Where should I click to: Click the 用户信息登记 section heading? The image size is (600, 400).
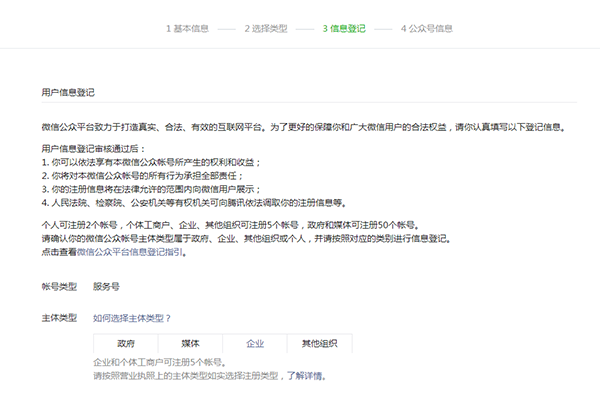[68, 92]
